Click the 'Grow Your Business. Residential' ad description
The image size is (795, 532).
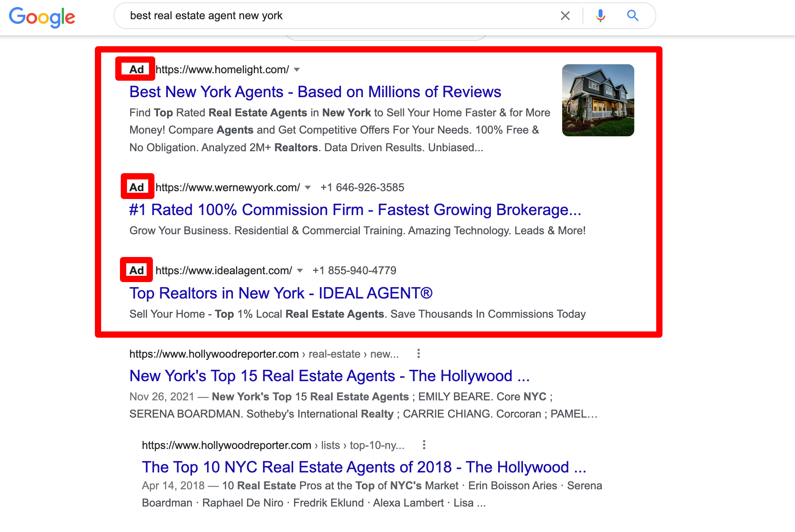pos(358,231)
